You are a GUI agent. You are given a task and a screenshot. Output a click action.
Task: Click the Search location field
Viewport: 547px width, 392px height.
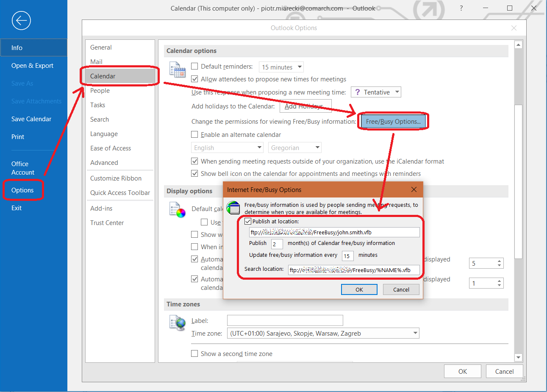[x=354, y=270]
